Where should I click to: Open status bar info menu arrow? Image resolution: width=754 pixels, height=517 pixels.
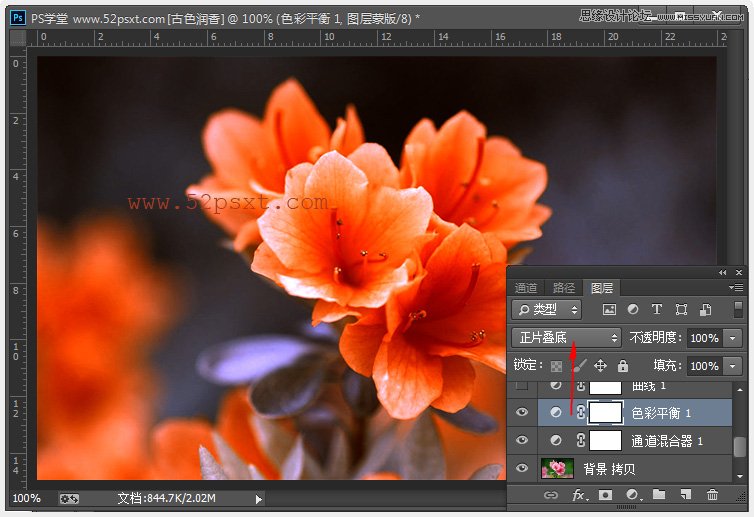point(259,499)
